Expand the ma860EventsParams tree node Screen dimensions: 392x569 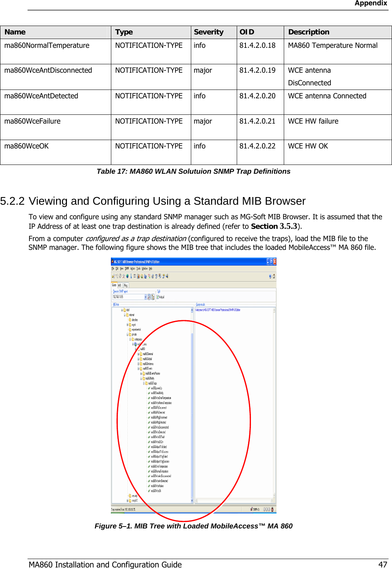(141, 373)
